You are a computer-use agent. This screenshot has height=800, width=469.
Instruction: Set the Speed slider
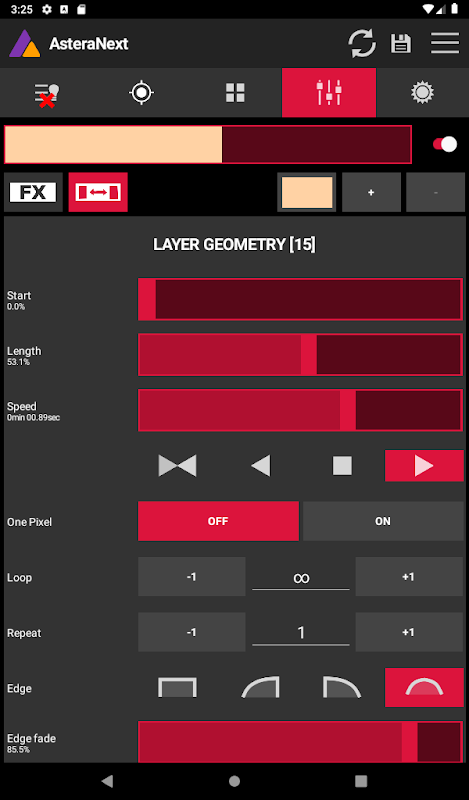click(301, 410)
